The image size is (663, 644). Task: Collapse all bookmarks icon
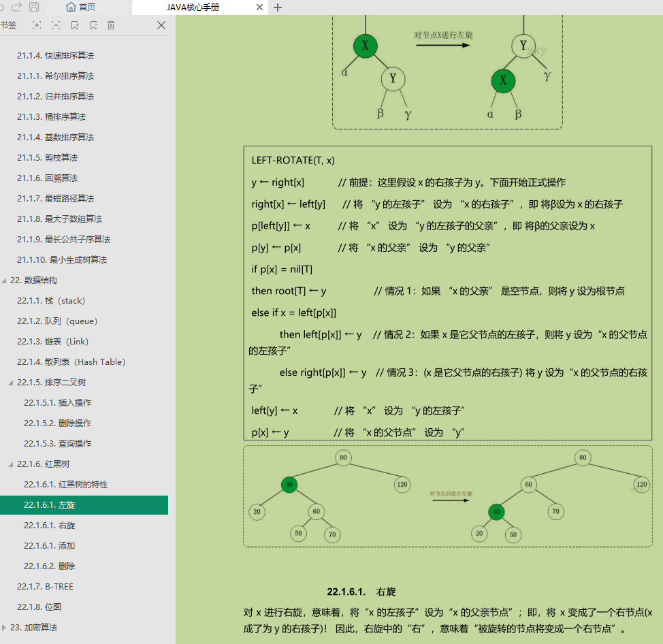pos(55,25)
